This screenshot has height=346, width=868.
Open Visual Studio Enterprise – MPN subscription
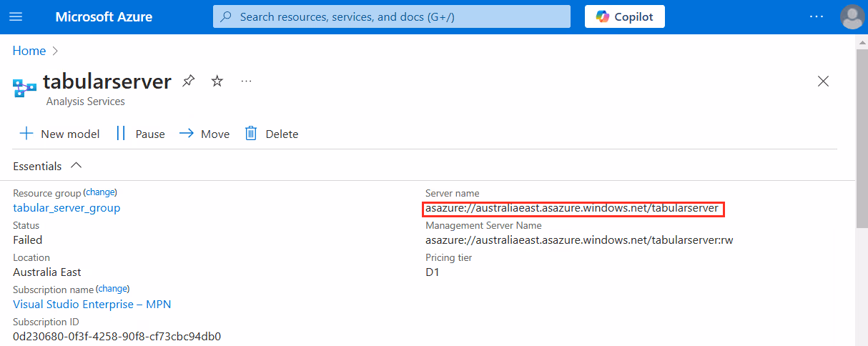pos(92,305)
